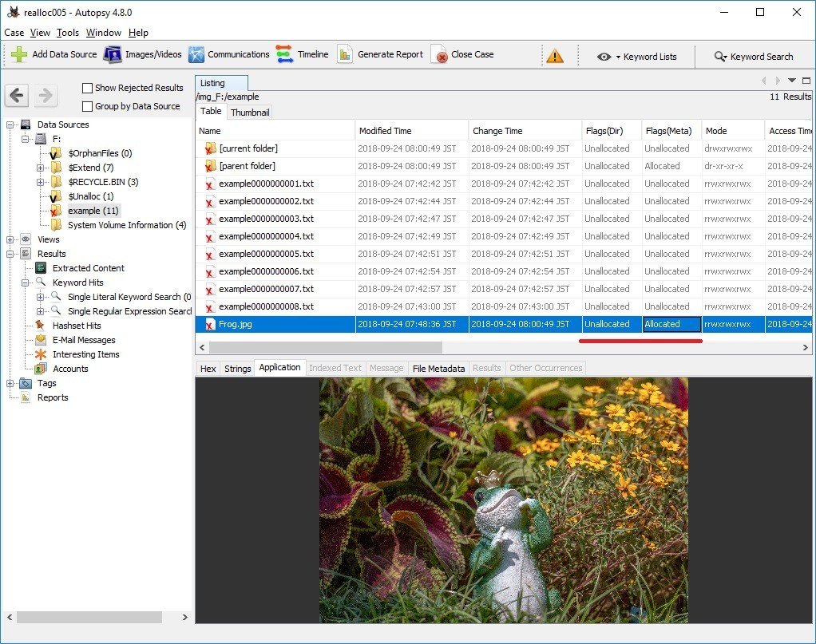Open the Keyword Lists dropdown arrow
Viewport: 816px width, 644px height.
click(618, 57)
